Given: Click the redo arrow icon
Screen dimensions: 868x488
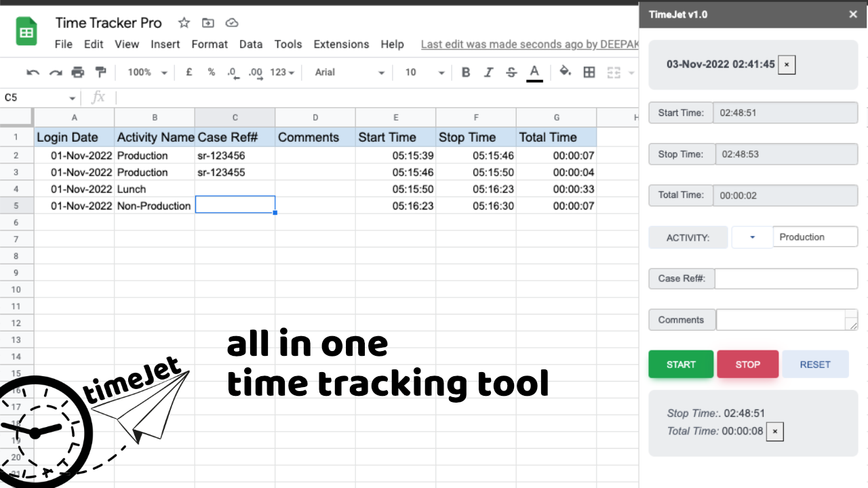Looking at the screenshot, I should (56, 73).
